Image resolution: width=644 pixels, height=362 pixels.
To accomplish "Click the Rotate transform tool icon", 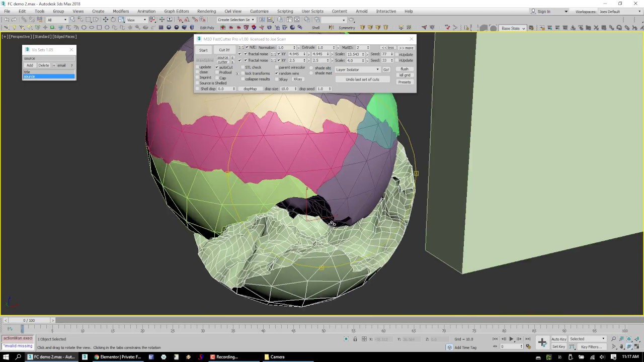I will coord(113,20).
